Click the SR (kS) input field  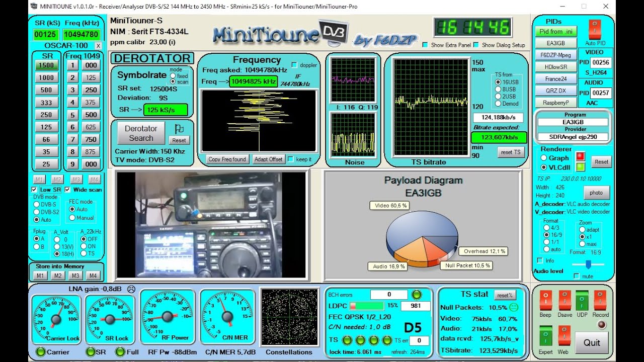[x=46, y=35]
